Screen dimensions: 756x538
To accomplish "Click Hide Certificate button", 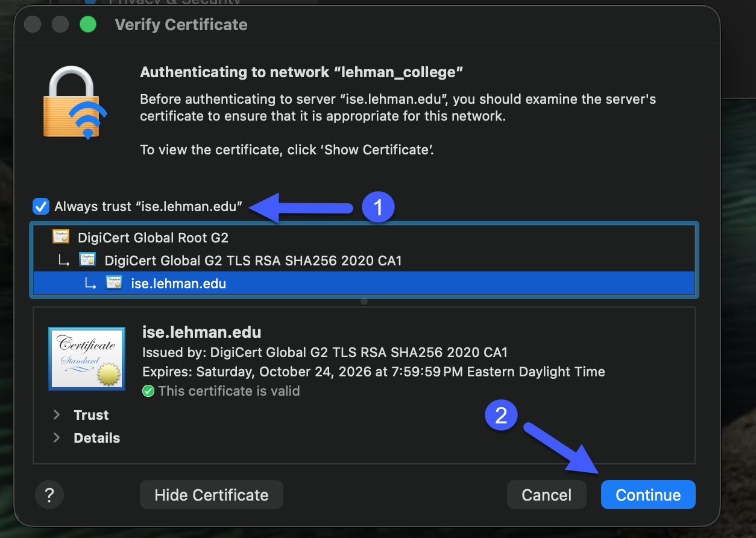I will coord(212,495).
